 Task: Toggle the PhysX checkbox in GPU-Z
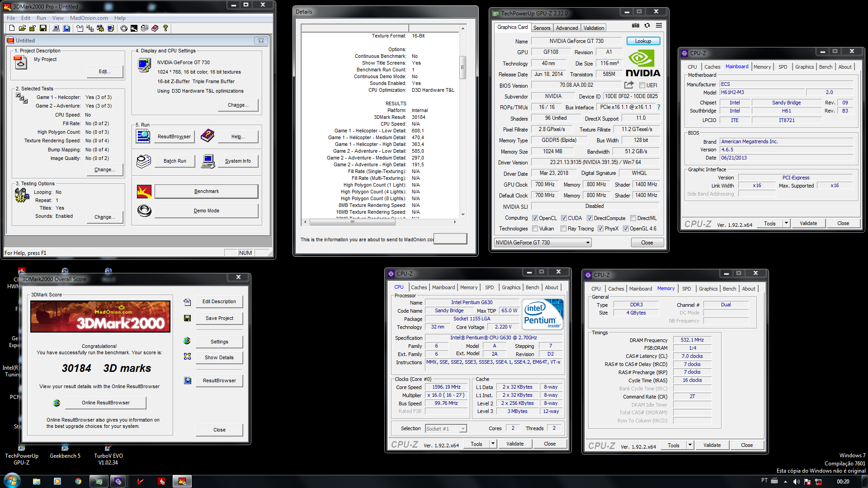coord(600,229)
